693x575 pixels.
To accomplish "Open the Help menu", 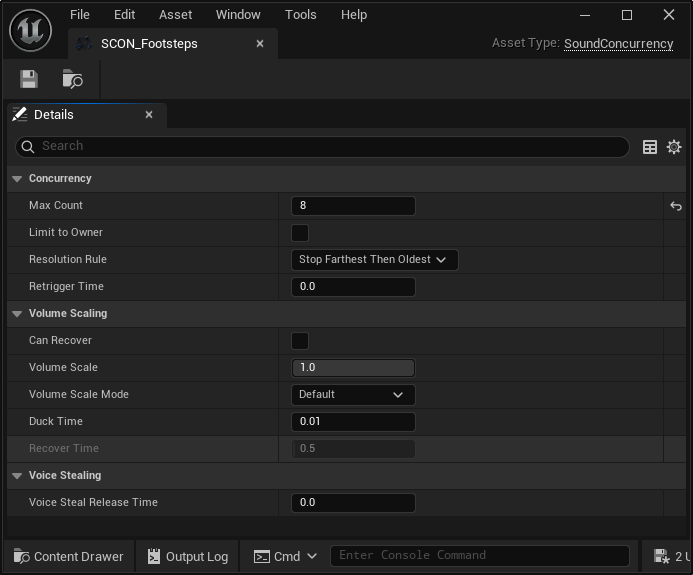I will [x=354, y=15].
